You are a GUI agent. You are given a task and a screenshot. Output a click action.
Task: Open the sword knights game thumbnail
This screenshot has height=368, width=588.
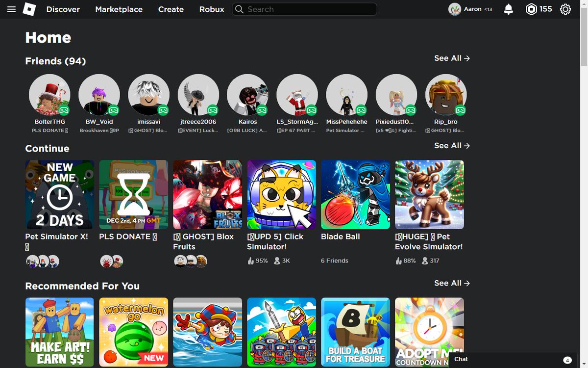click(x=282, y=332)
